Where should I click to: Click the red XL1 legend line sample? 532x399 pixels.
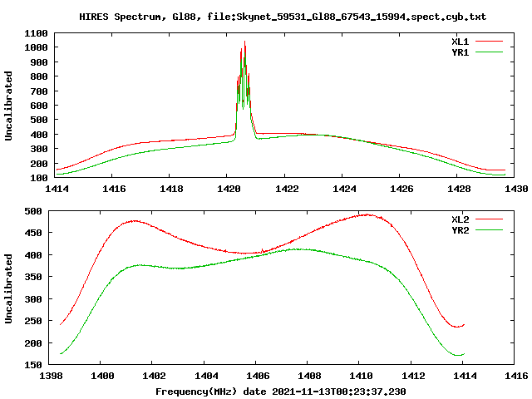[489, 42]
